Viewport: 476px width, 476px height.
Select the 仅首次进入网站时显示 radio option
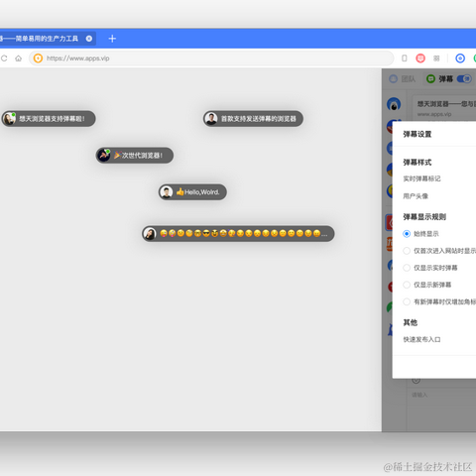pos(407,251)
